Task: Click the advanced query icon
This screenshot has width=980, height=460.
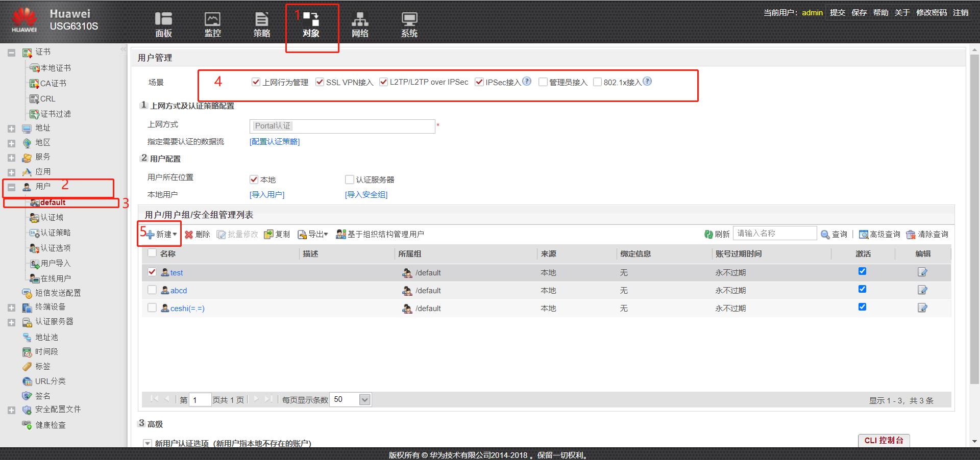Action: (864, 235)
